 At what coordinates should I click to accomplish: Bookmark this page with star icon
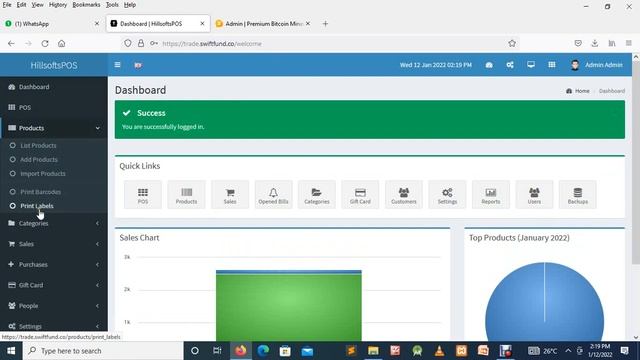[x=512, y=43]
